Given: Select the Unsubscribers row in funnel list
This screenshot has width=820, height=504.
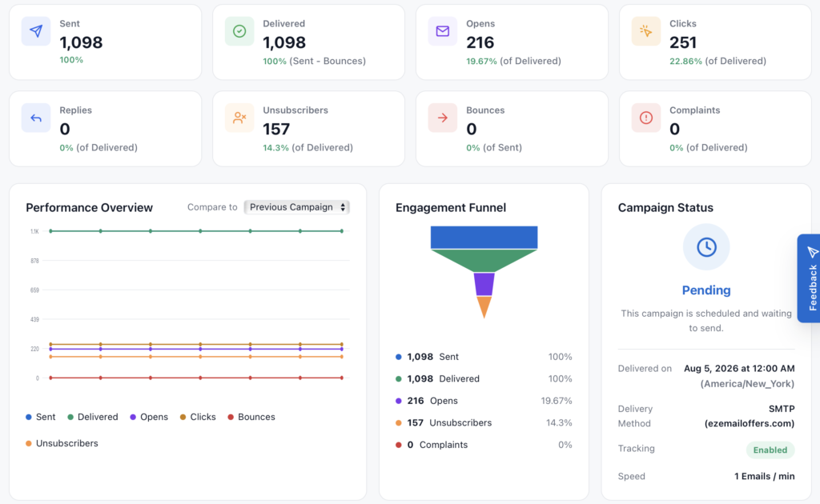Looking at the screenshot, I should pos(484,423).
